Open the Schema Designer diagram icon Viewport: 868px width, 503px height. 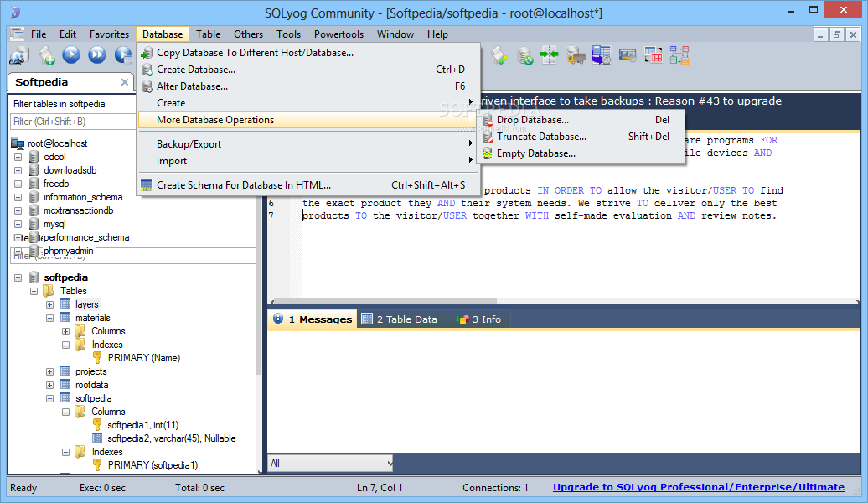point(679,55)
